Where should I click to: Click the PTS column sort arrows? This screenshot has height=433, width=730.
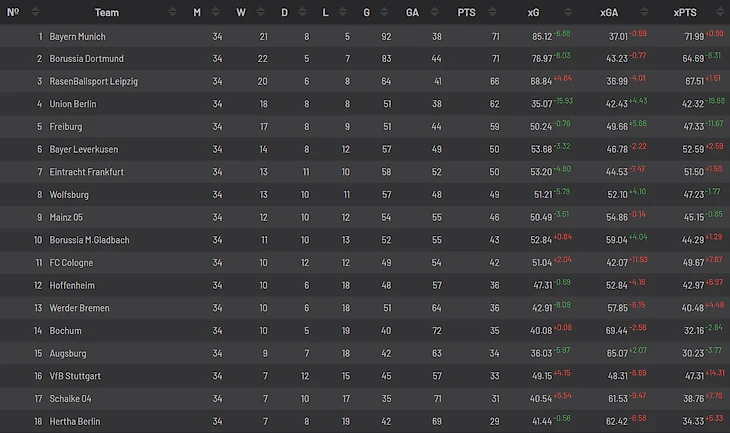492,12
